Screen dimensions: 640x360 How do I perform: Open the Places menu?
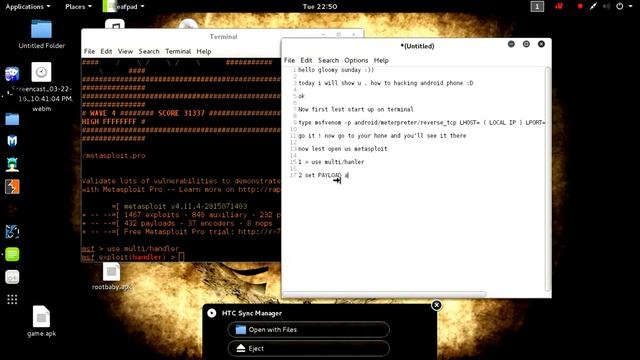tap(78, 7)
